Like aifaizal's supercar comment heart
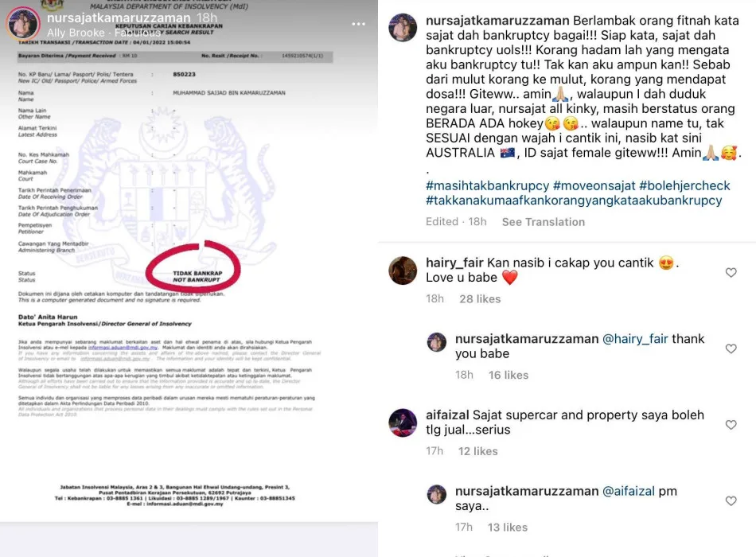 731,425
